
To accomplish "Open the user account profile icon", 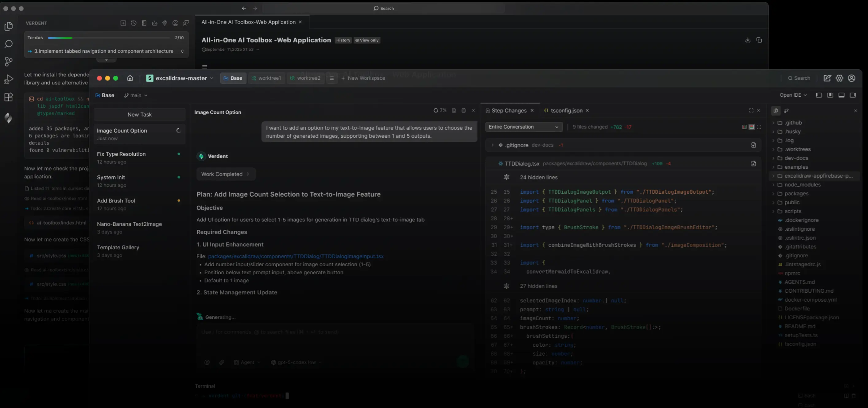I will pyautogui.click(x=851, y=78).
